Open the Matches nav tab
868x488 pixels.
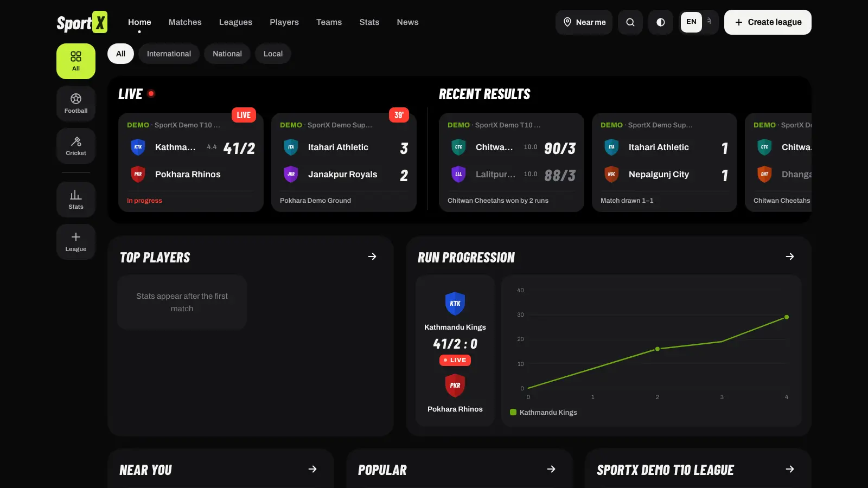(185, 22)
